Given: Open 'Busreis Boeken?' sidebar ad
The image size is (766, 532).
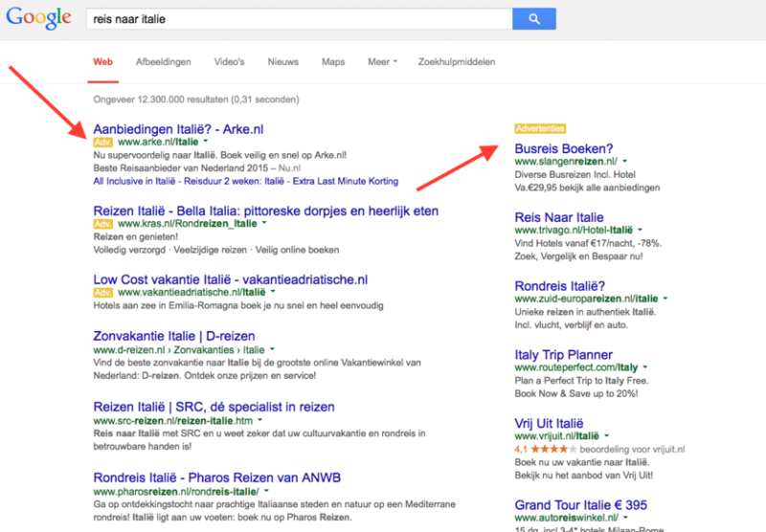Looking at the screenshot, I should [564, 148].
